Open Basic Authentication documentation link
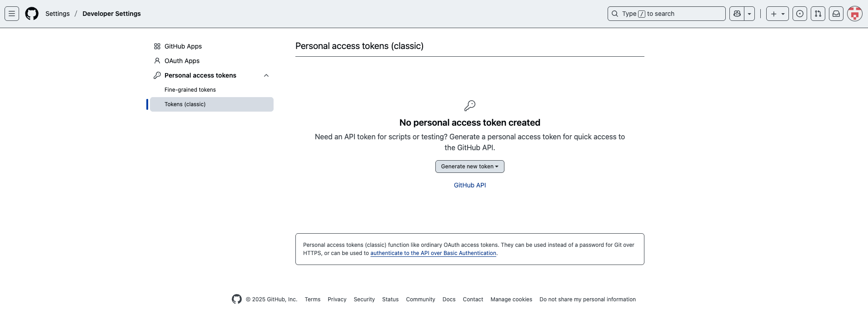868x314 pixels. point(433,253)
